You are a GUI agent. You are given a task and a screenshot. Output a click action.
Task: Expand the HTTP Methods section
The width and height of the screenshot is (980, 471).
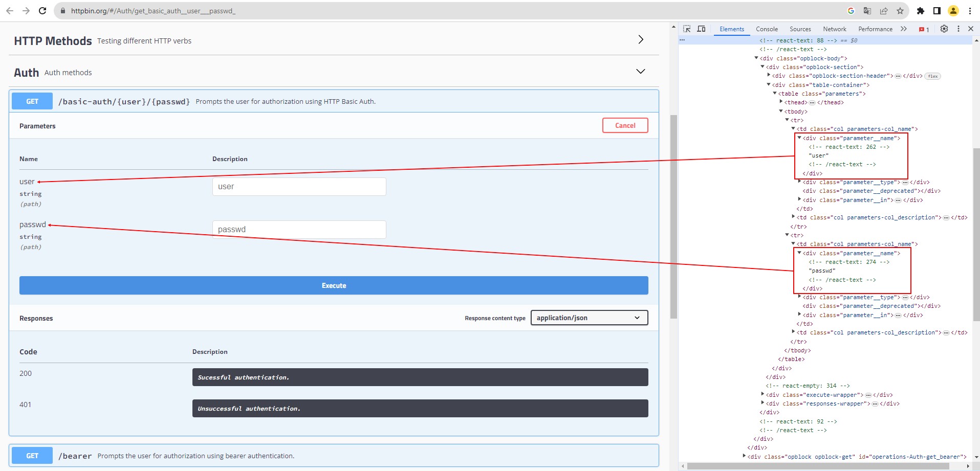(x=641, y=40)
